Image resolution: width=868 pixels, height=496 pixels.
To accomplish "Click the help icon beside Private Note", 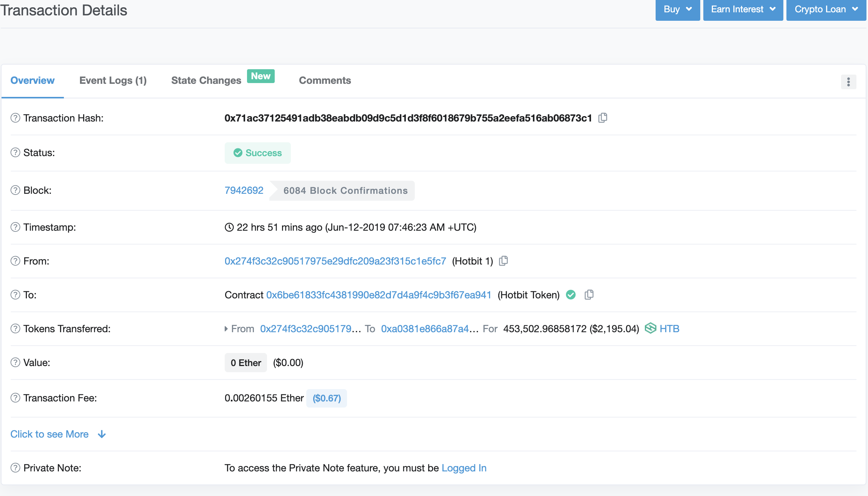I will 15,468.
